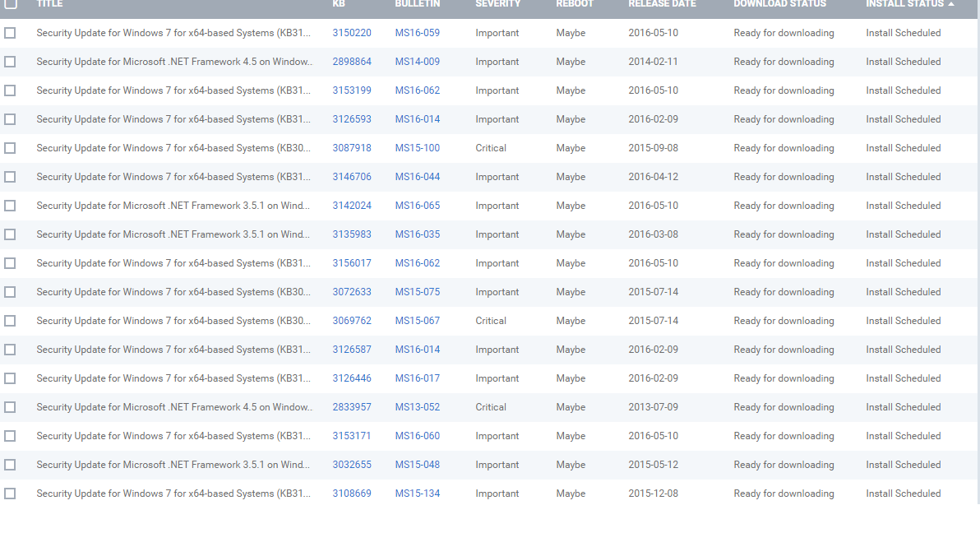Viewport: 980px width, 533px height.
Task: Mark the checkbox for KB 3126587 row
Action: [x=10, y=350]
